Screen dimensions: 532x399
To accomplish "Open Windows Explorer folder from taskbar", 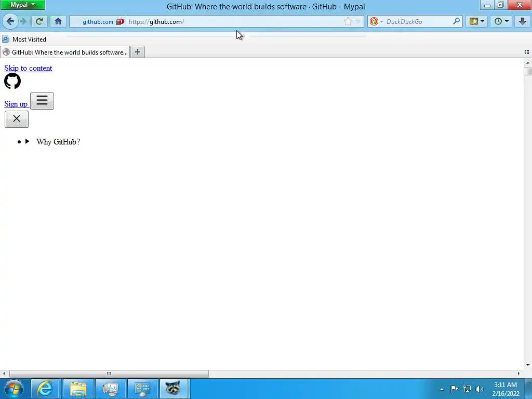I will tap(78, 389).
